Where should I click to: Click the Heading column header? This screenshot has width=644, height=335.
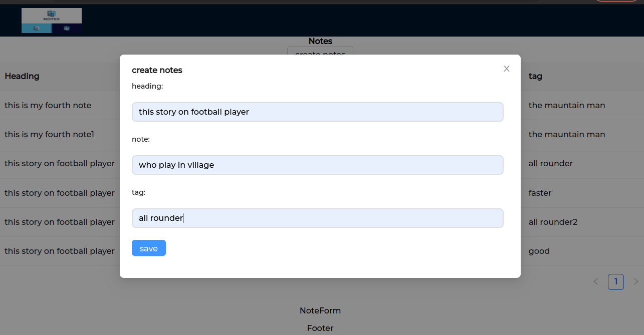pyautogui.click(x=22, y=76)
